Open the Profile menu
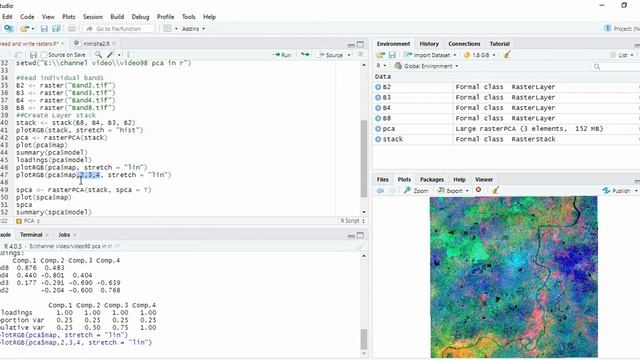Image resolution: width=640 pixels, height=360 pixels. coord(165,17)
